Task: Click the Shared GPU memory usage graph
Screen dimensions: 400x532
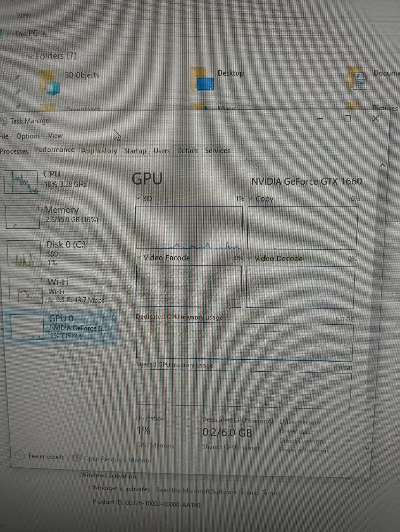Action: coord(244,389)
